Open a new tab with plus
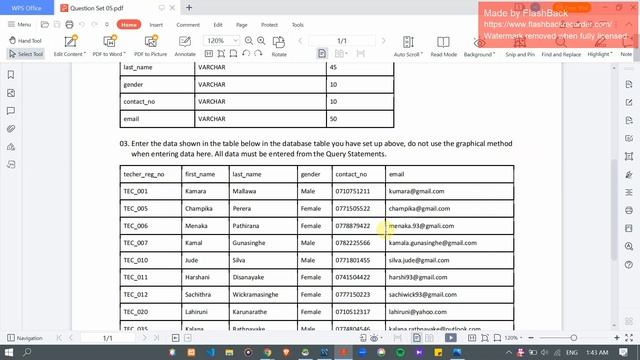 pos(189,7)
